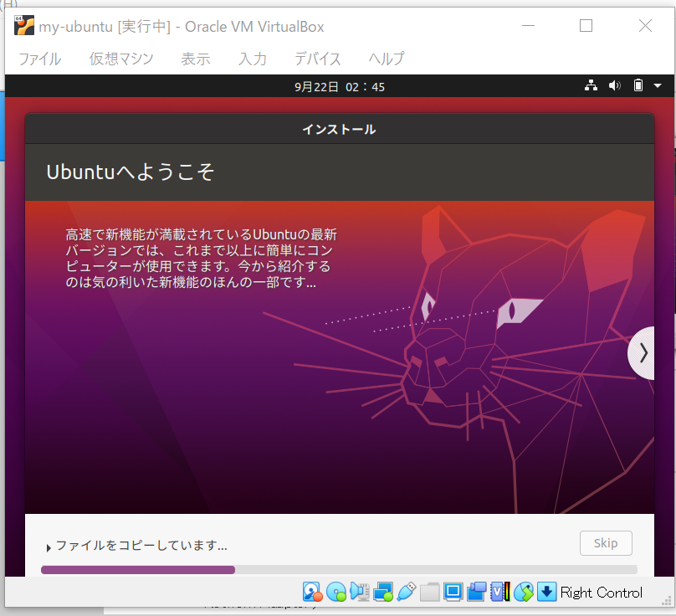The width and height of the screenshot is (676, 616).
Task: Click the installation progress bar
Action: [339, 570]
